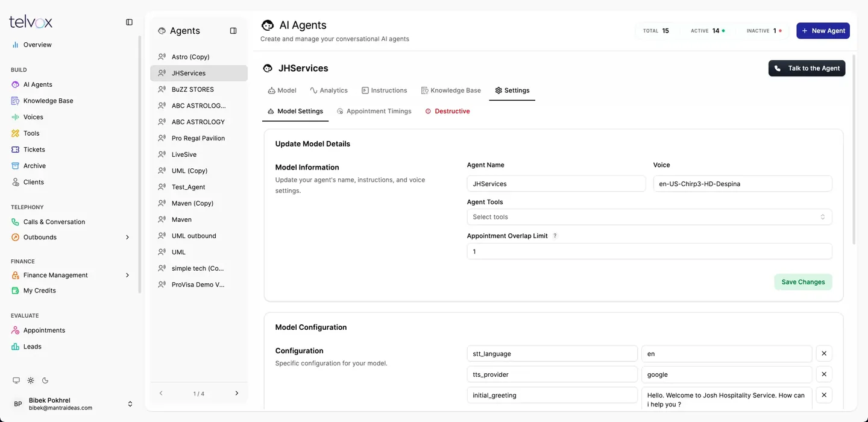Select UML outbound agent
Viewport: 868px width, 422px height.
pyautogui.click(x=199, y=236)
